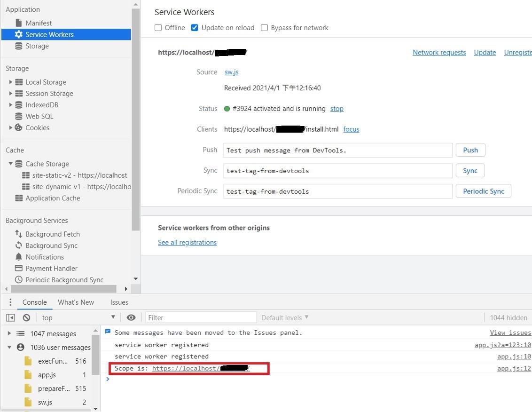Screen dimensions: 532x412
Task: Click the Session Storage grid icon
Action: pyautogui.click(x=19, y=94)
